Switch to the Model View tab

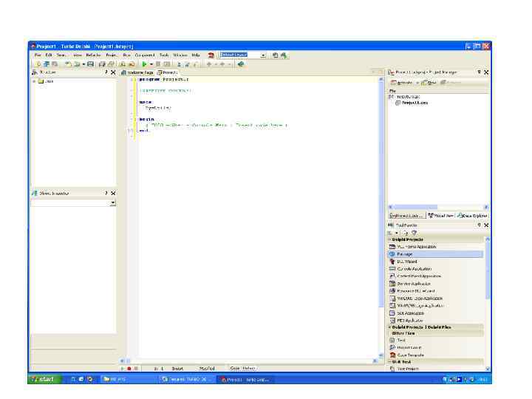coord(440,216)
